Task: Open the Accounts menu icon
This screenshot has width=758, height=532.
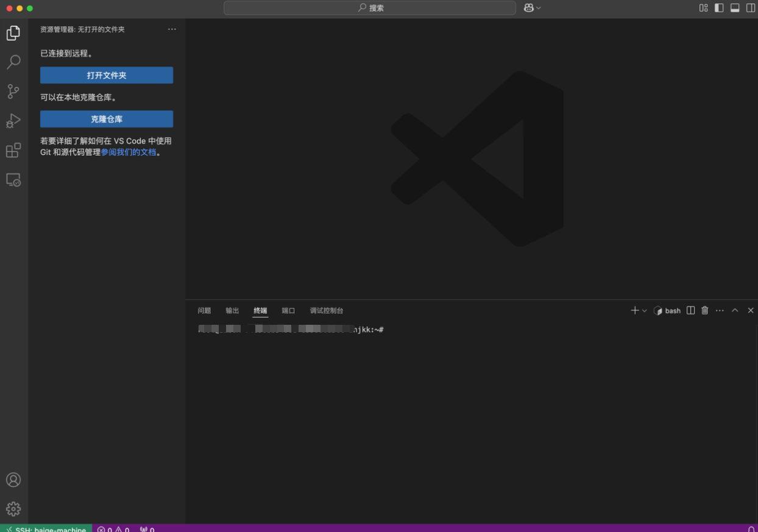Action: pos(13,480)
